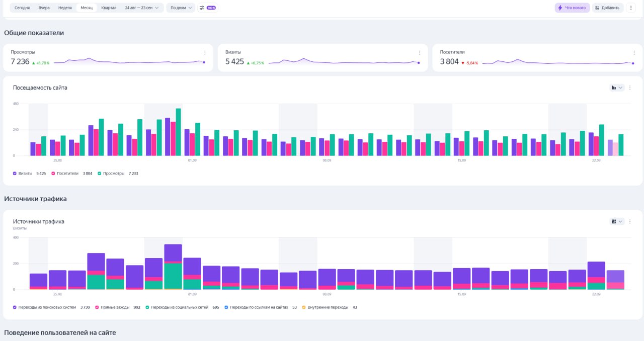This screenshot has height=341, width=644.
Task: Click the Поведение пользователей на сайте heading
Action: click(60, 333)
